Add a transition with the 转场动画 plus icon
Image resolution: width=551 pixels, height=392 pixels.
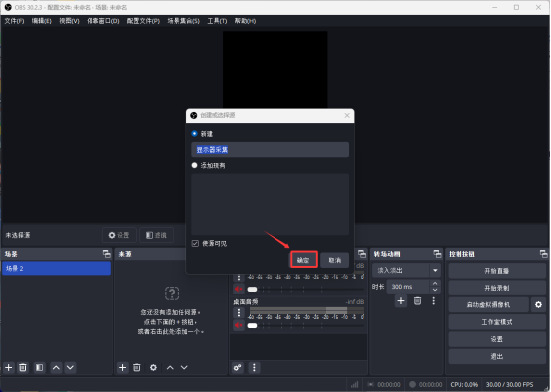click(x=401, y=300)
